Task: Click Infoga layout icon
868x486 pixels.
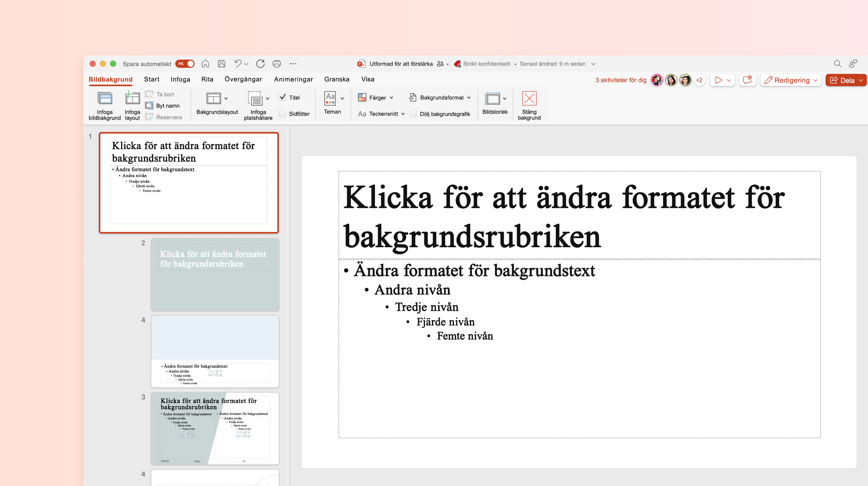Action: click(132, 98)
